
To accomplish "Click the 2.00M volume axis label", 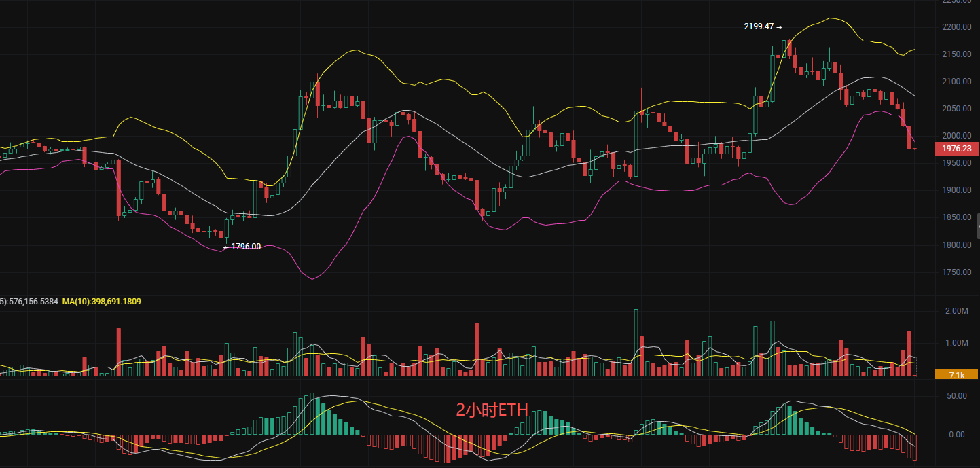I will 956,311.
